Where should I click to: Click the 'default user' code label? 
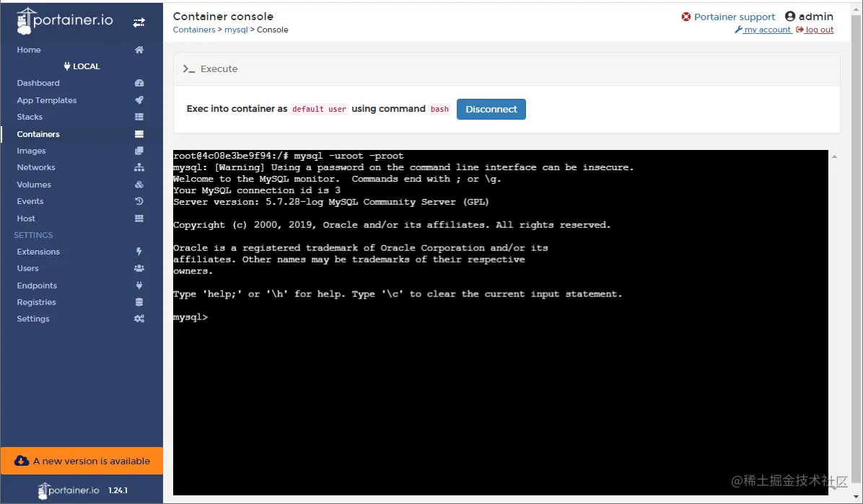tap(319, 109)
